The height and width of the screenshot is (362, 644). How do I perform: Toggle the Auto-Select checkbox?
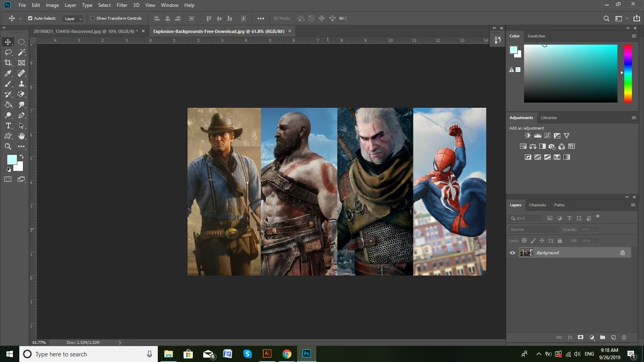click(30, 18)
